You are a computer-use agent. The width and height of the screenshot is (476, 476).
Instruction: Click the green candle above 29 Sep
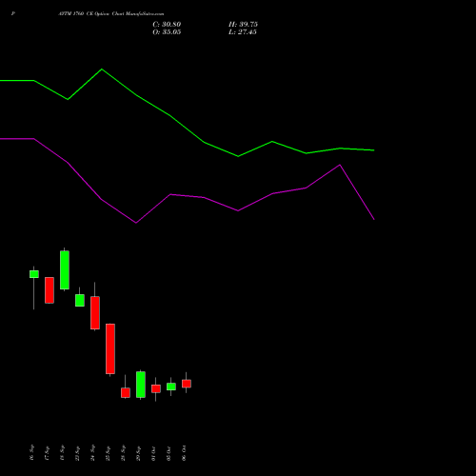(x=141, y=385)
